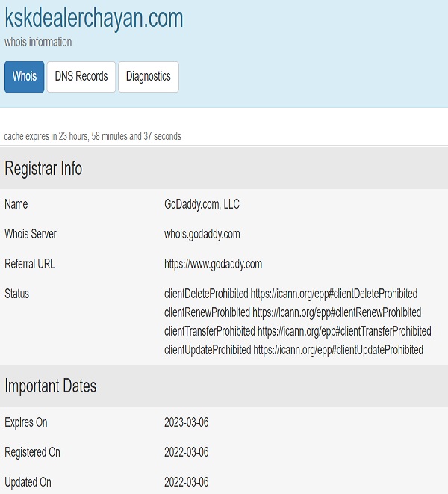The width and height of the screenshot is (448, 494).
Task: Click the GoDaddy.com, LLC registrar name
Action: click(x=202, y=204)
